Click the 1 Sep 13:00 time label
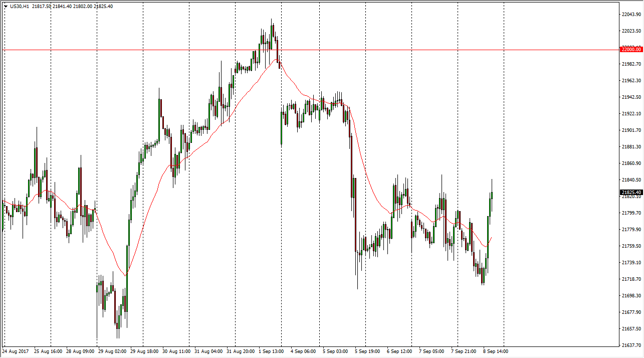 272,351
